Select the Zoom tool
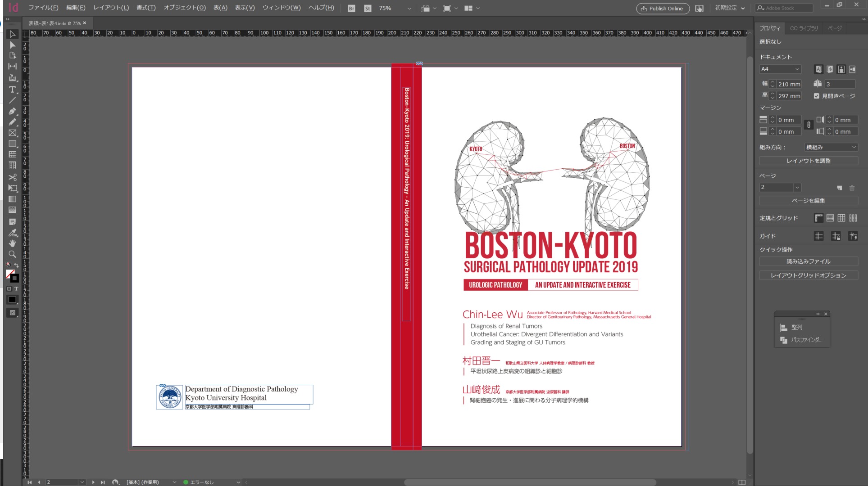 coord(12,254)
